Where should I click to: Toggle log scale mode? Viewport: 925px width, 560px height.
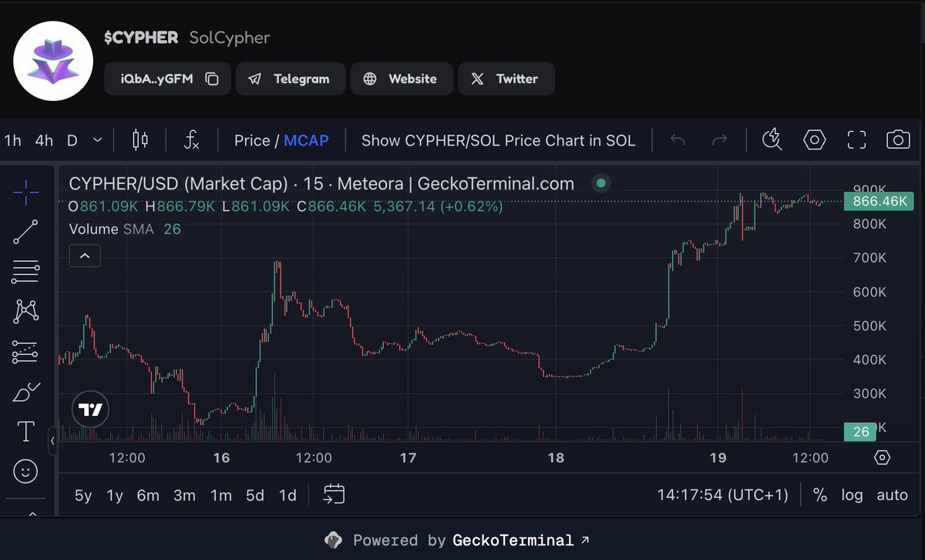pyautogui.click(x=852, y=495)
